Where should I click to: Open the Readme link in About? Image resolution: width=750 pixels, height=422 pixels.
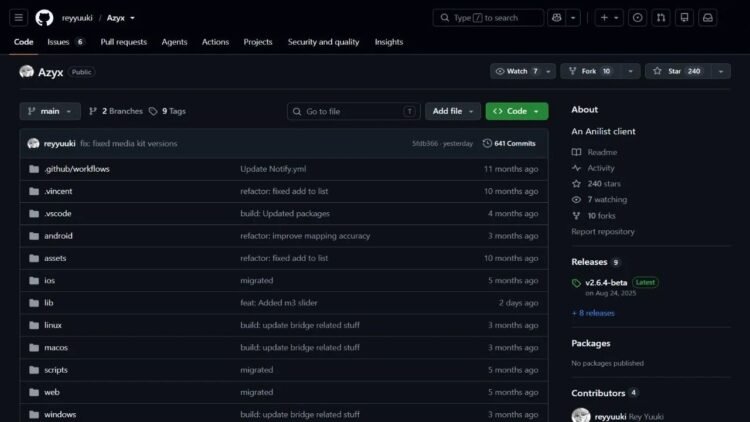point(595,152)
